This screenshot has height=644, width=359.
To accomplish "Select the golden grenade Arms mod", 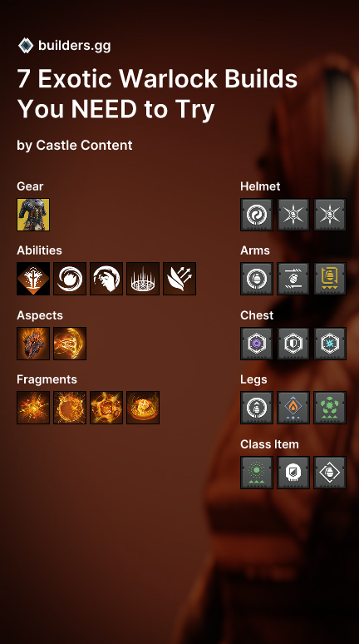I will pos(330,279).
